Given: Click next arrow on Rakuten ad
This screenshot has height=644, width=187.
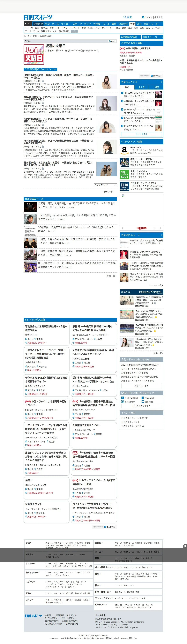Looking at the screenshot, I should click(160, 228).
